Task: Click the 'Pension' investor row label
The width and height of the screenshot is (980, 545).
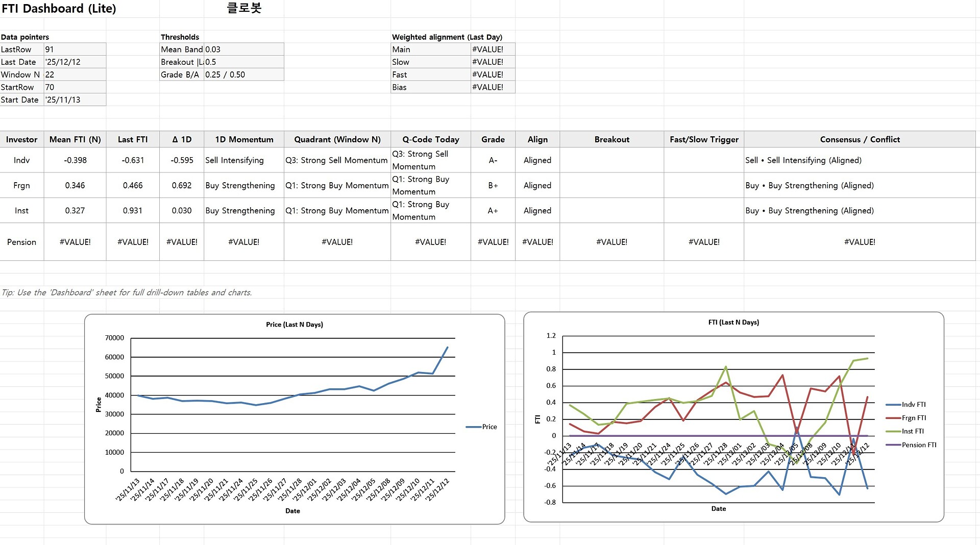Action: [x=22, y=242]
